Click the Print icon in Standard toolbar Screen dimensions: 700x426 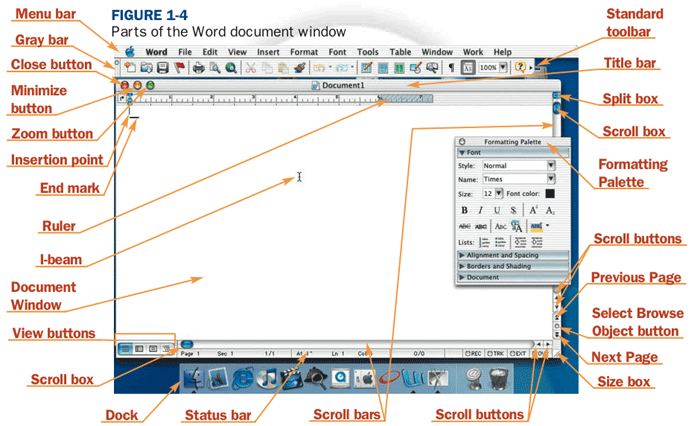click(198, 67)
